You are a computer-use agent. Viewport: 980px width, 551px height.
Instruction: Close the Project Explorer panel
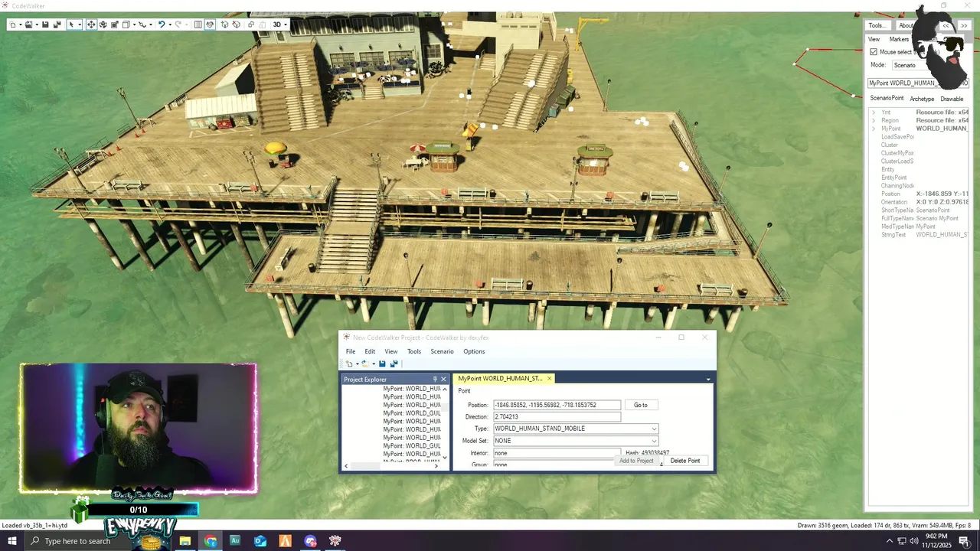point(443,379)
